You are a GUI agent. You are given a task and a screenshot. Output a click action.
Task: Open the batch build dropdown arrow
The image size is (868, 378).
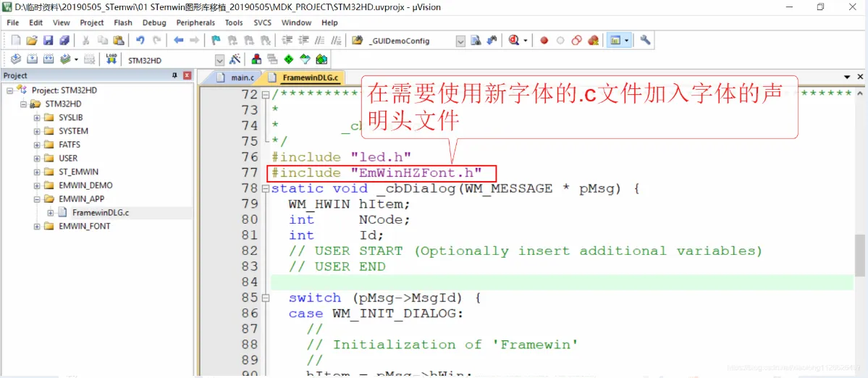[76, 59]
